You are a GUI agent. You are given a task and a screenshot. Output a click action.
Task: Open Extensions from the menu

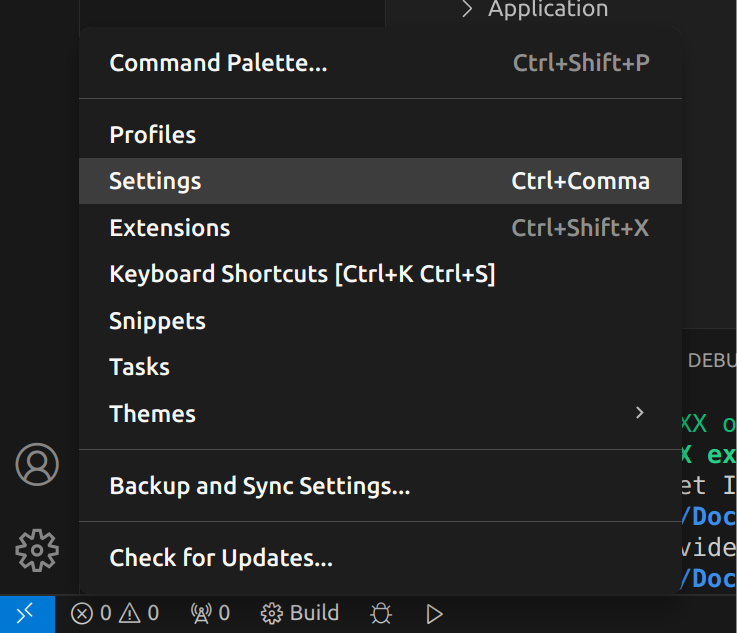[380, 228]
